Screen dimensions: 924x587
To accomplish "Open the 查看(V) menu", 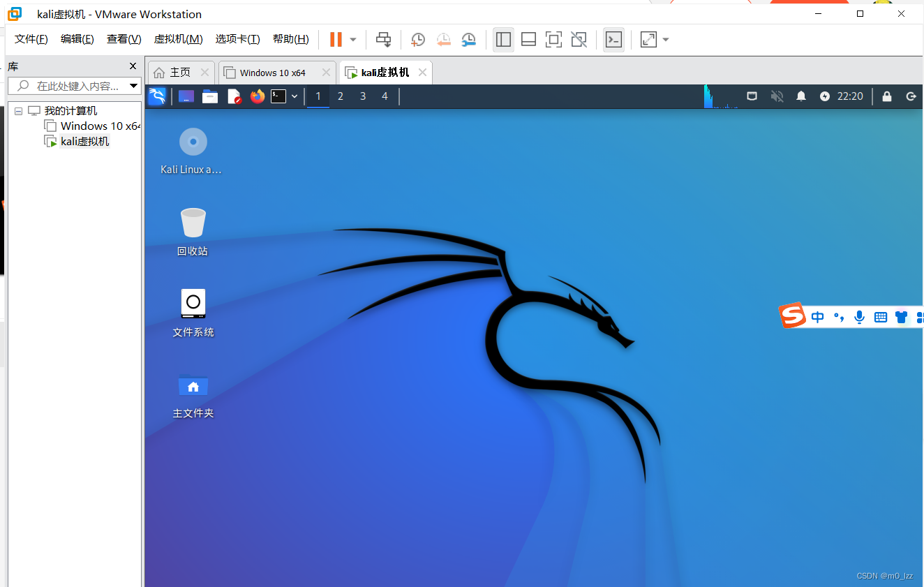I will [124, 39].
